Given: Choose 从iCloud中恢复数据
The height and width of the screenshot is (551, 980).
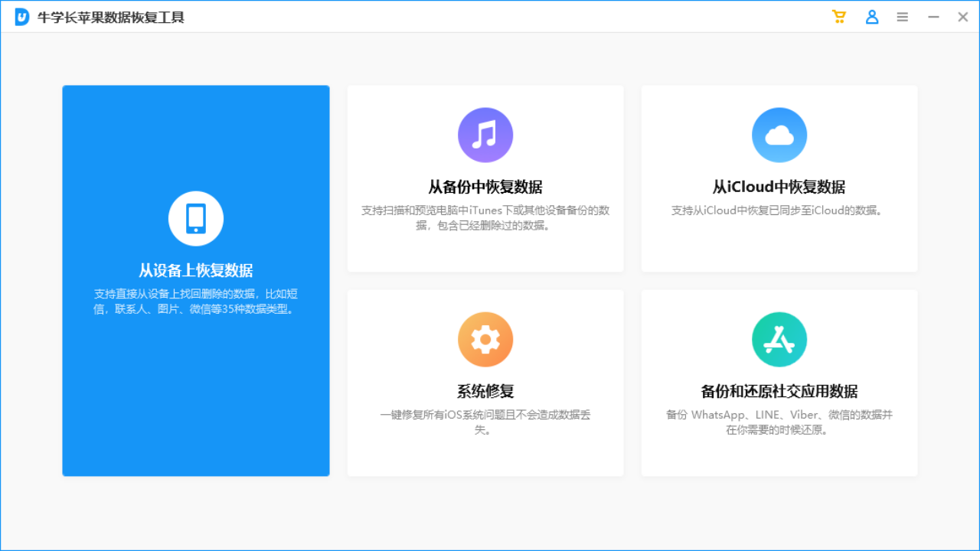Looking at the screenshot, I should point(779,186).
